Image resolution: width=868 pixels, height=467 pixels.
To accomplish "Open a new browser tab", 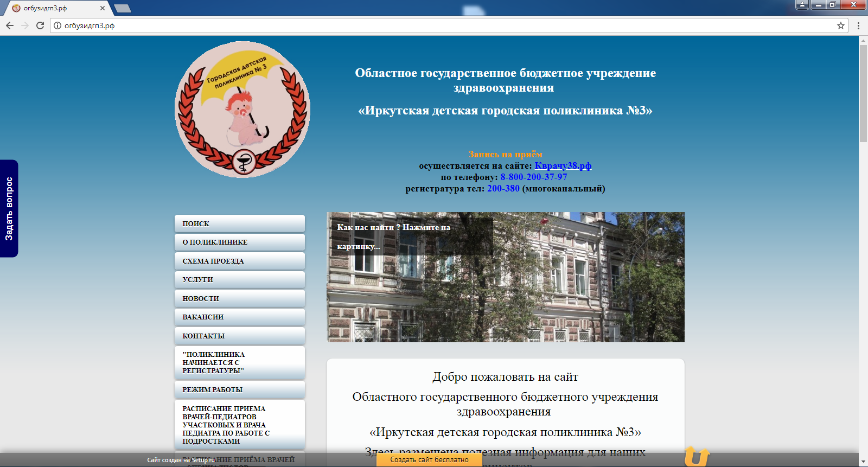I will pyautogui.click(x=123, y=8).
